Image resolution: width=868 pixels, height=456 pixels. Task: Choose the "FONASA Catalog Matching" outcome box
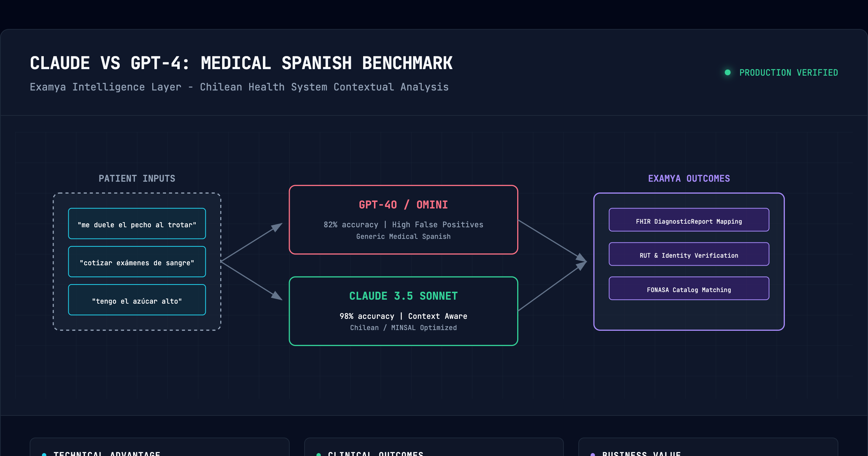tap(689, 288)
